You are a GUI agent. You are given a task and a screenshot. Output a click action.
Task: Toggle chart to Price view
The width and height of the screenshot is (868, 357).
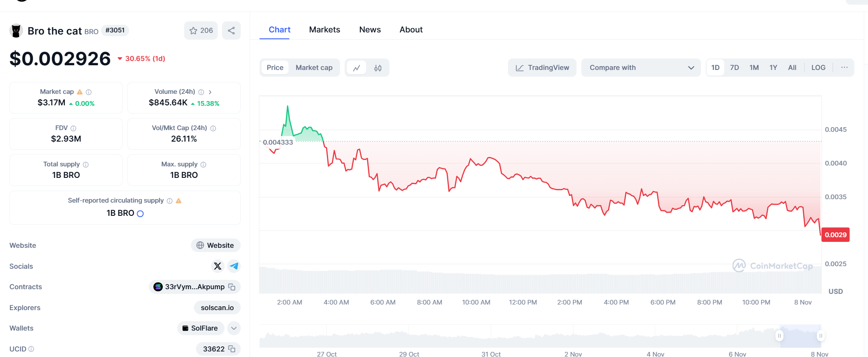pyautogui.click(x=275, y=68)
